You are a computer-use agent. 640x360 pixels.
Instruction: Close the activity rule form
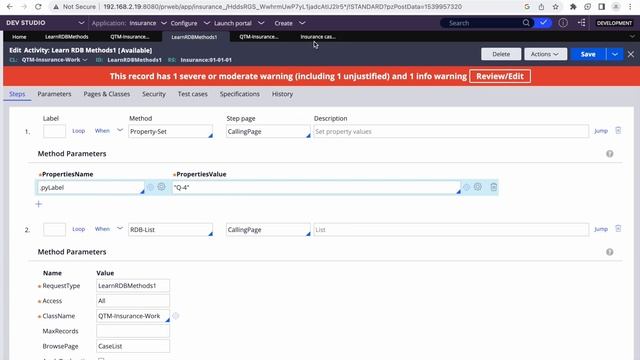pyautogui.click(x=631, y=54)
